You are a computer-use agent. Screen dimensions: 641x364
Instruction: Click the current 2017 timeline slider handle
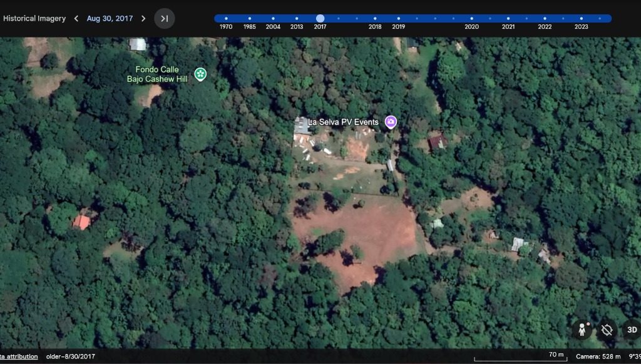coord(320,19)
